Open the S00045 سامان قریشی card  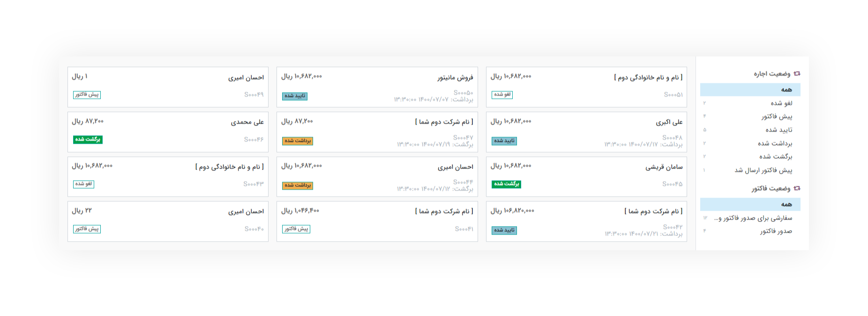pos(586,176)
